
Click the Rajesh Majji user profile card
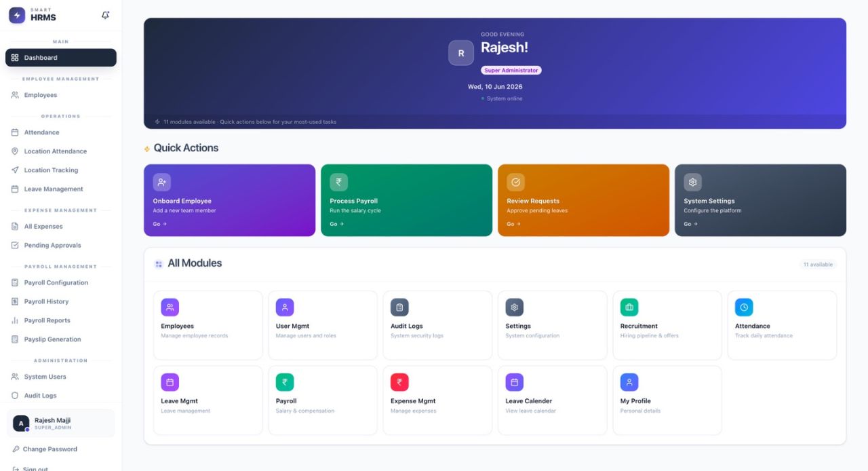[x=61, y=423]
